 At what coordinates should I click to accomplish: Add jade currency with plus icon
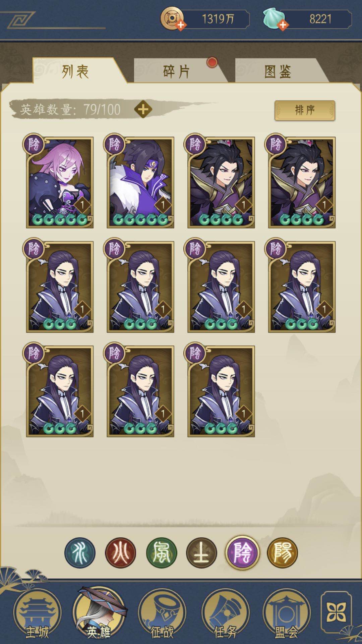pyautogui.click(x=283, y=25)
